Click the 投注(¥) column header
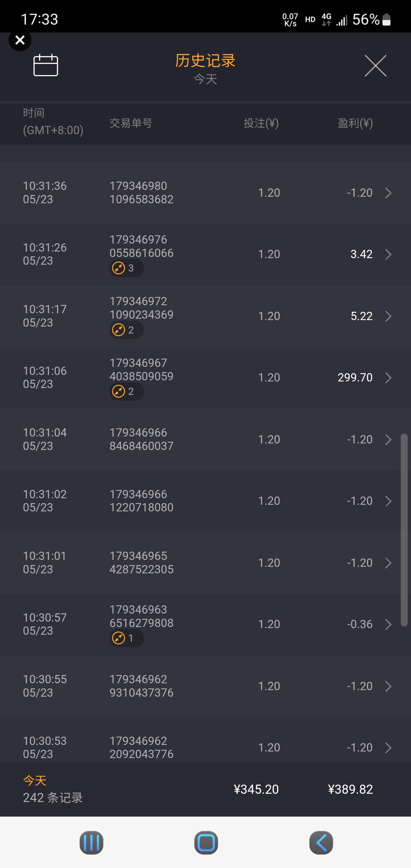Viewport: 411px width, 868px height. [x=261, y=123]
